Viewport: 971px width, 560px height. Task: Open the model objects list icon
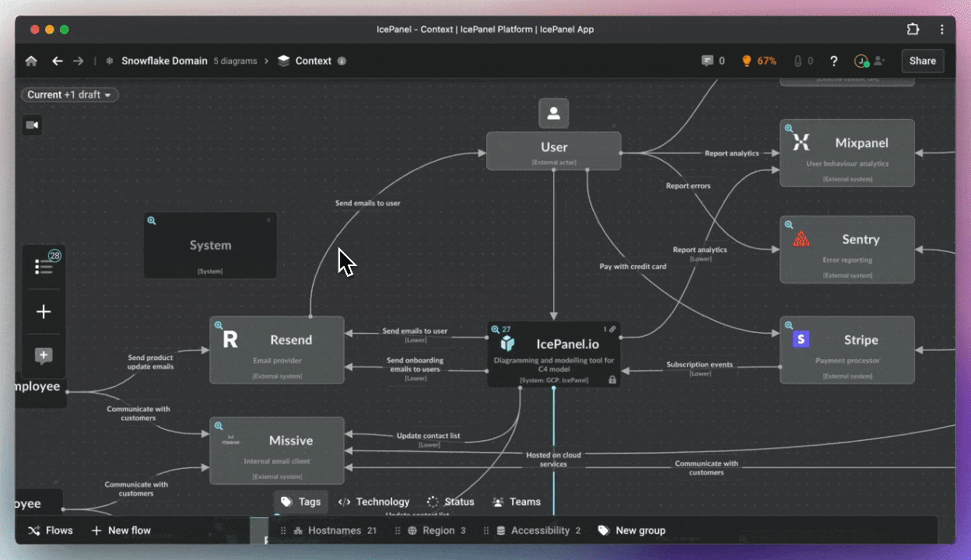click(x=44, y=267)
